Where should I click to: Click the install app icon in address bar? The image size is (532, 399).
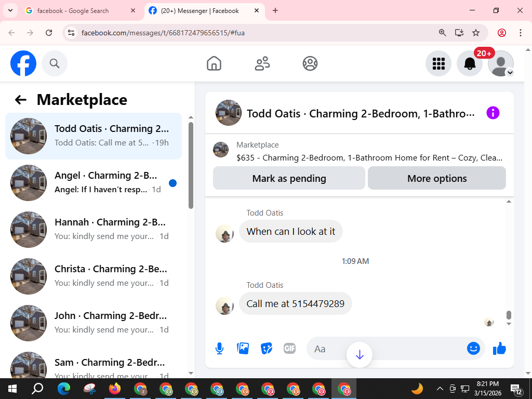click(x=459, y=33)
